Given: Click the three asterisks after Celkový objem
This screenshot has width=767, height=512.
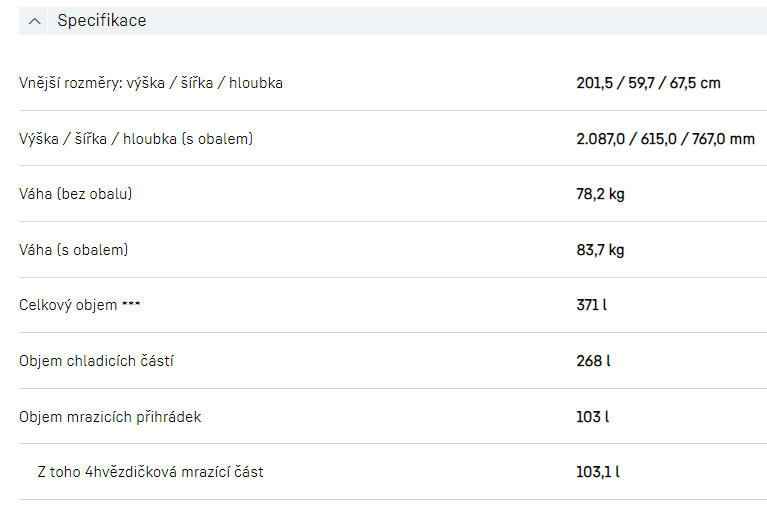Looking at the screenshot, I should click(x=131, y=305).
